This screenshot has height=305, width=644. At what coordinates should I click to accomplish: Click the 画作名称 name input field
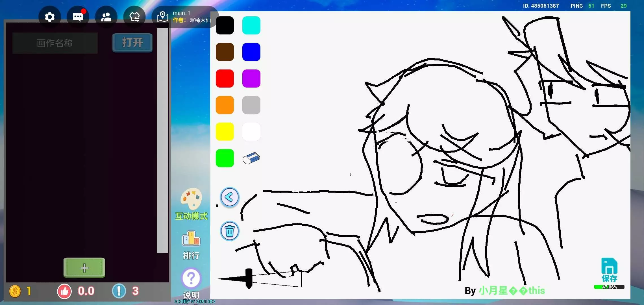pos(55,43)
